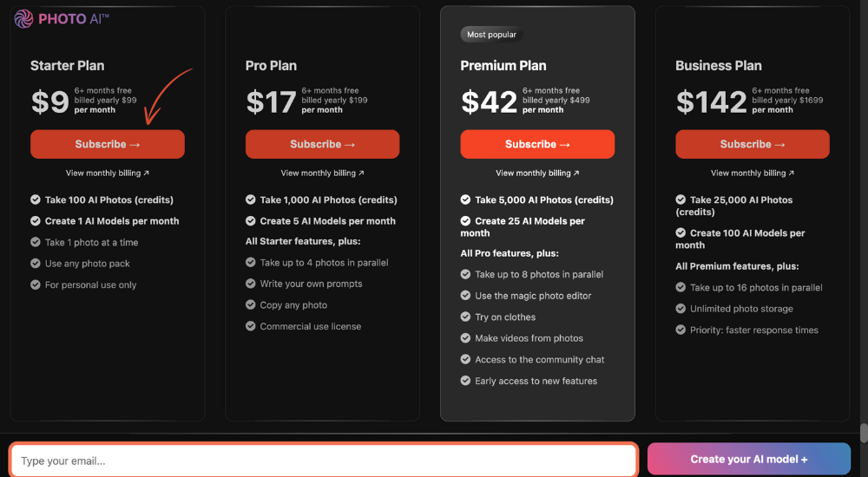868x477 pixels.
Task: Click checkmark icon beside Commercial use license
Action: pyautogui.click(x=250, y=326)
